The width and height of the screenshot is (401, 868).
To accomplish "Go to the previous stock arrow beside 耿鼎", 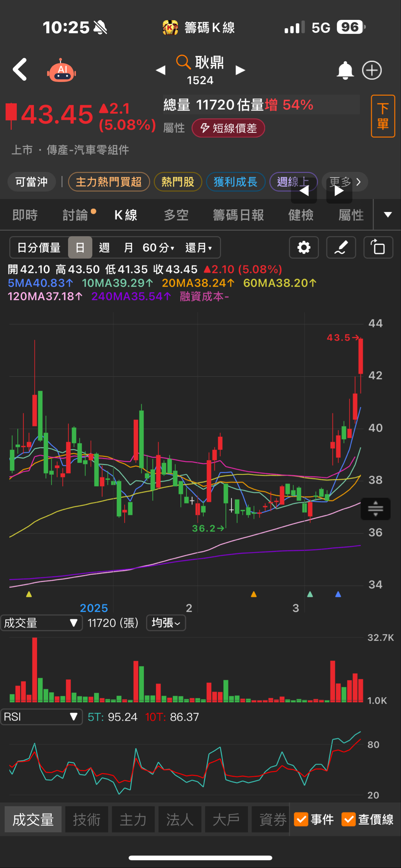I will coord(161,70).
